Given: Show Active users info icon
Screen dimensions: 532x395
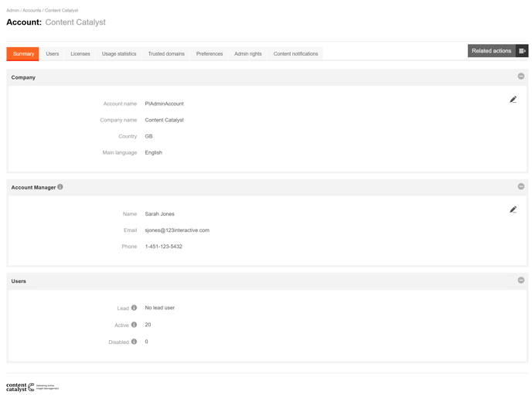Looking at the screenshot, I should [x=134, y=325].
